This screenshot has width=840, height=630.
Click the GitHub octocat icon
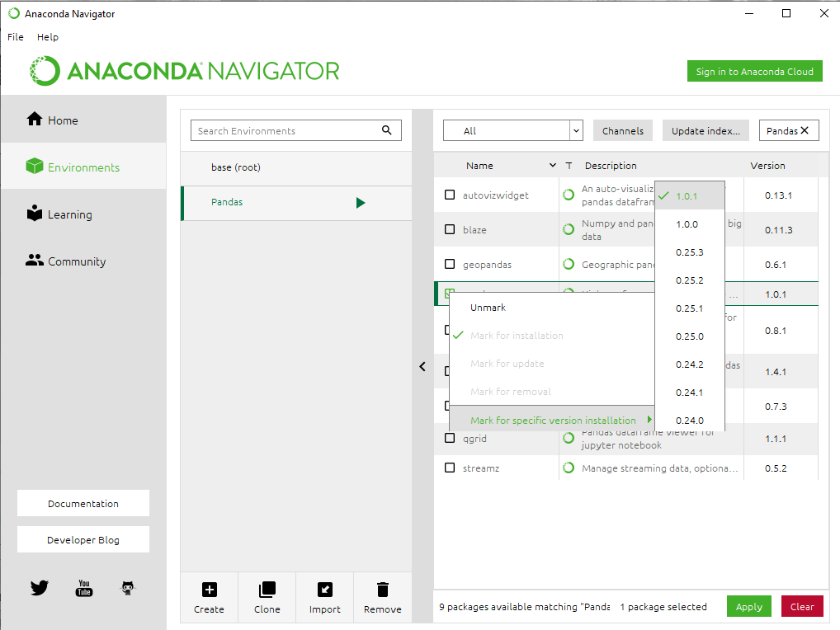click(127, 588)
